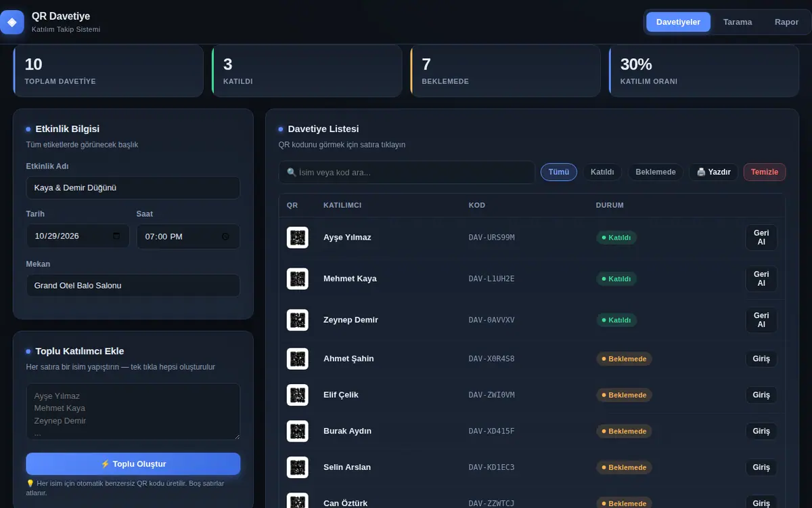Image resolution: width=812 pixels, height=508 pixels.
Task: Open the calendar picker icon in Tarih field
Action: (x=116, y=236)
